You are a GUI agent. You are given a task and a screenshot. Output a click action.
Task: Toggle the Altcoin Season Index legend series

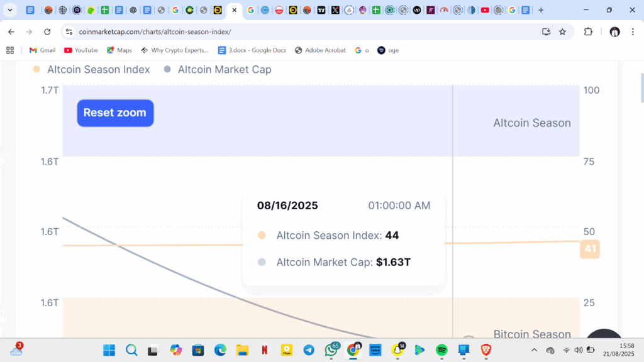pyautogui.click(x=92, y=70)
